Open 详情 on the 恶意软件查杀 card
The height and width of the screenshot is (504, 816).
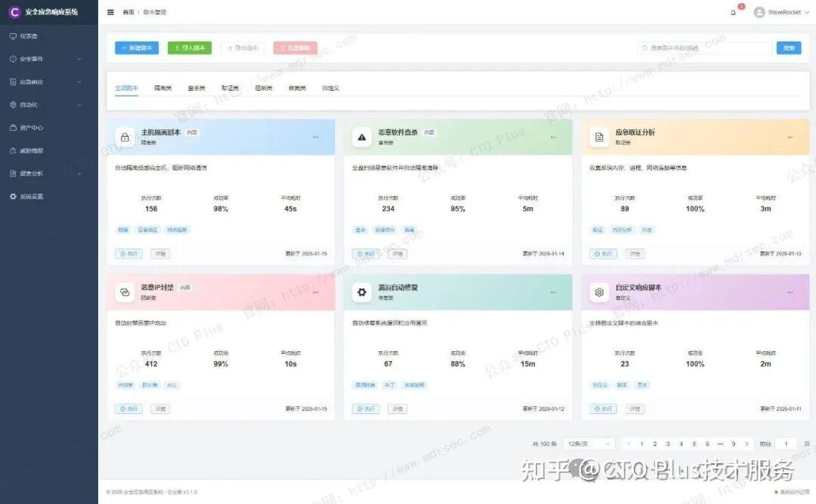click(397, 254)
